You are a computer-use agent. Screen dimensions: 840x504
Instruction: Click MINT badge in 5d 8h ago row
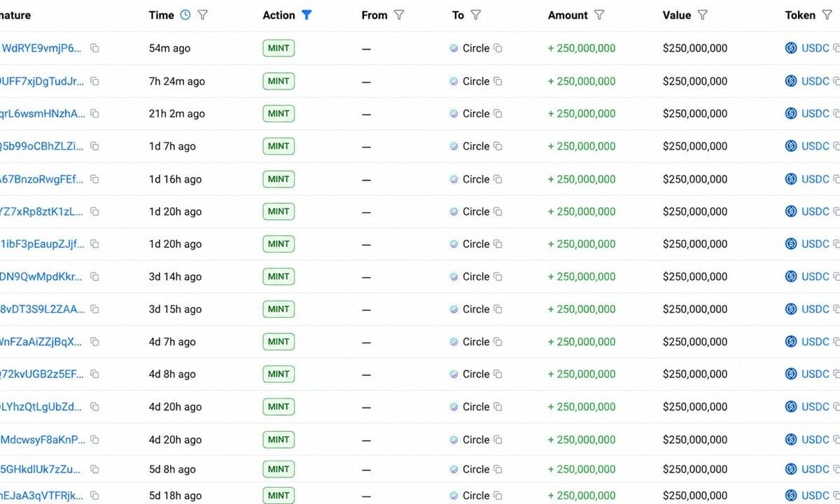pyautogui.click(x=279, y=469)
